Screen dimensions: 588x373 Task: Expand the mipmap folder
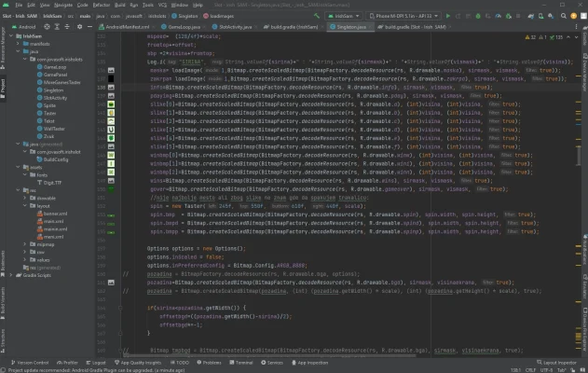25,244
